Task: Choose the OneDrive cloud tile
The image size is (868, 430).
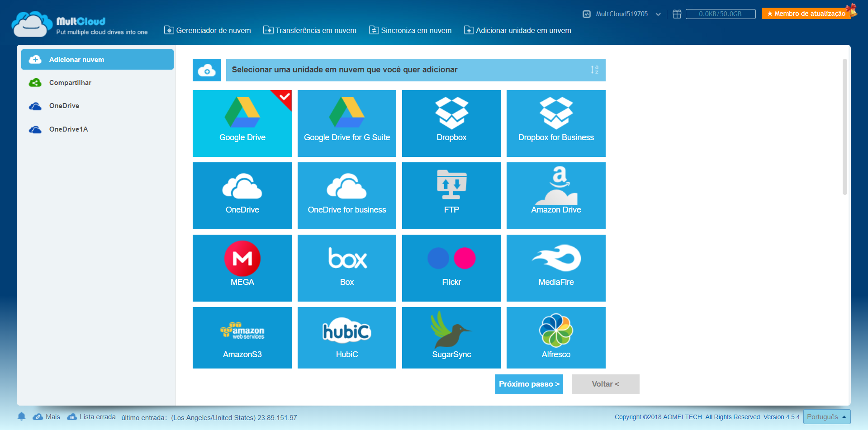Action: 242,196
